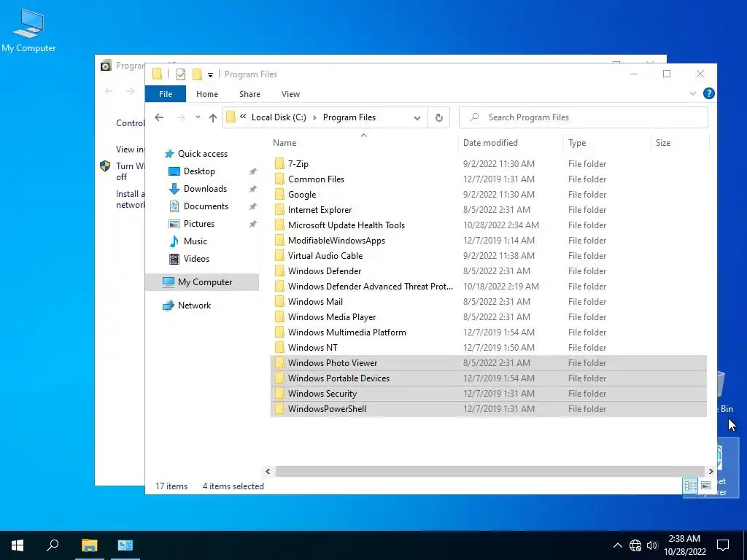This screenshot has width=747, height=560.
Task: Sort by the Type column header
Action: click(x=577, y=143)
